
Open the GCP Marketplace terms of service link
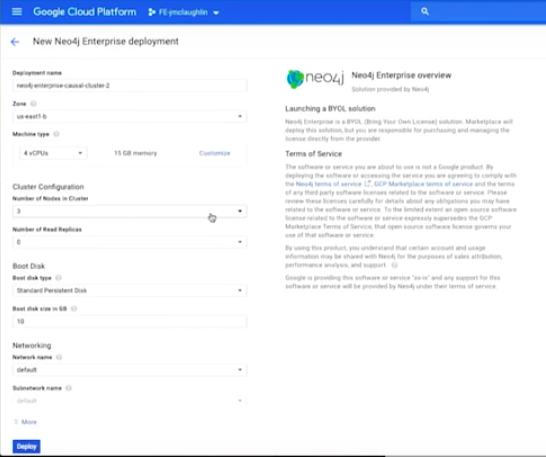click(x=423, y=184)
